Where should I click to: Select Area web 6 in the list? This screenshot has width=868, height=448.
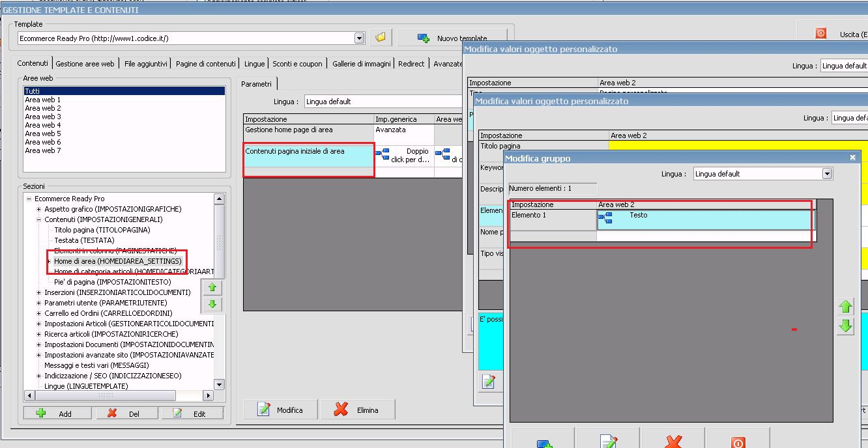coord(124,142)
